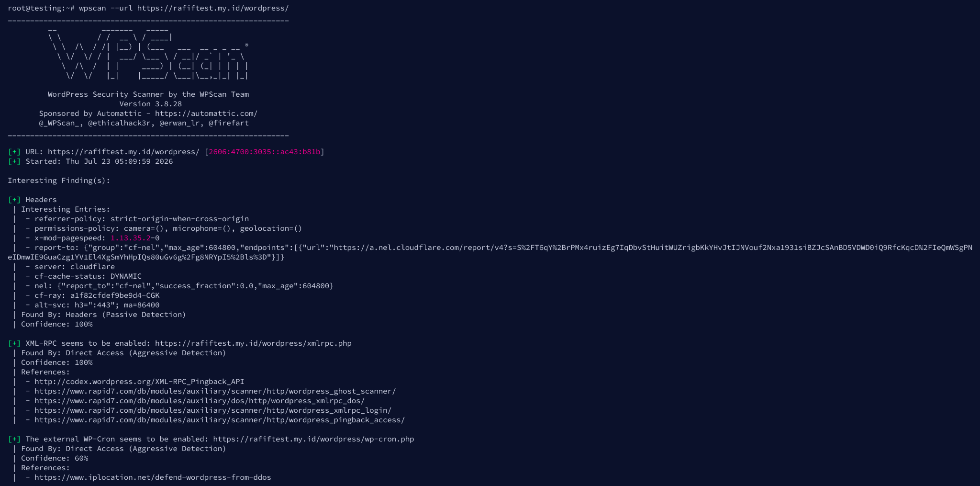The height and width of the screenshot is (486, 980).
Task: Click the 'Interesting Finding(s):' heading
Action: (59, 181)
